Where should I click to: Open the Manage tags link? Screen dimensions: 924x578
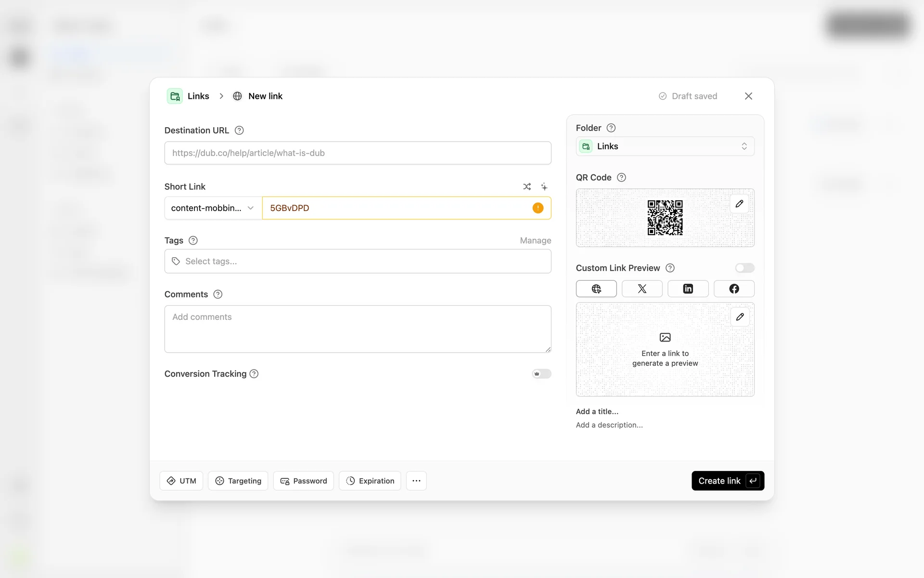[x=535, y=240]
